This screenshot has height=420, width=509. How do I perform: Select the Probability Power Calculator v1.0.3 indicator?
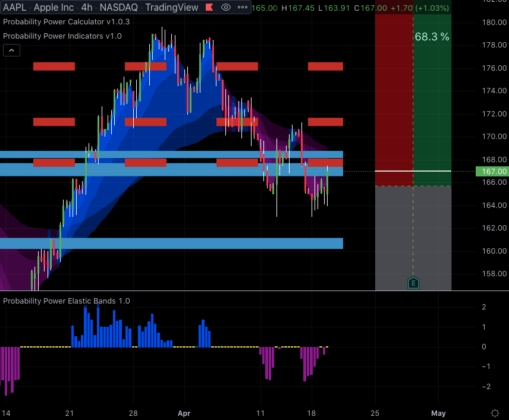[x=66, y=21]
